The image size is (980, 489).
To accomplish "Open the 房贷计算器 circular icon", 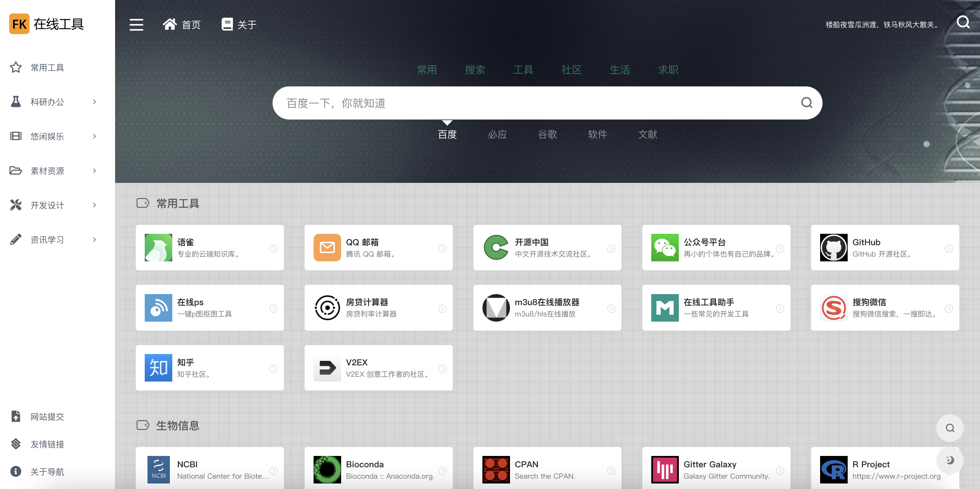I will tap(327, 308).
